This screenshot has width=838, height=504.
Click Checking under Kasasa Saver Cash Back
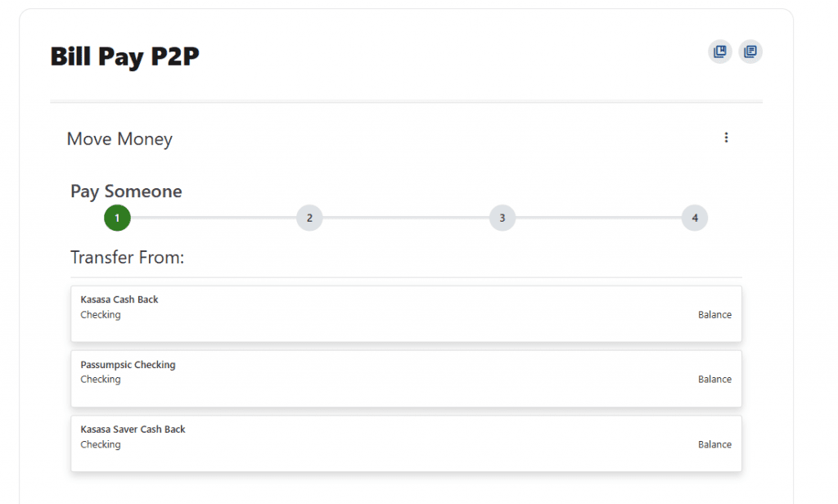tap(101, 445)
